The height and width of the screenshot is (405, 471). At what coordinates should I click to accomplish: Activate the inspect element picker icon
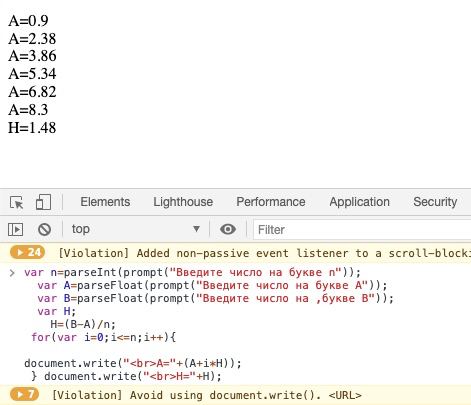click(x=16, y=202)
